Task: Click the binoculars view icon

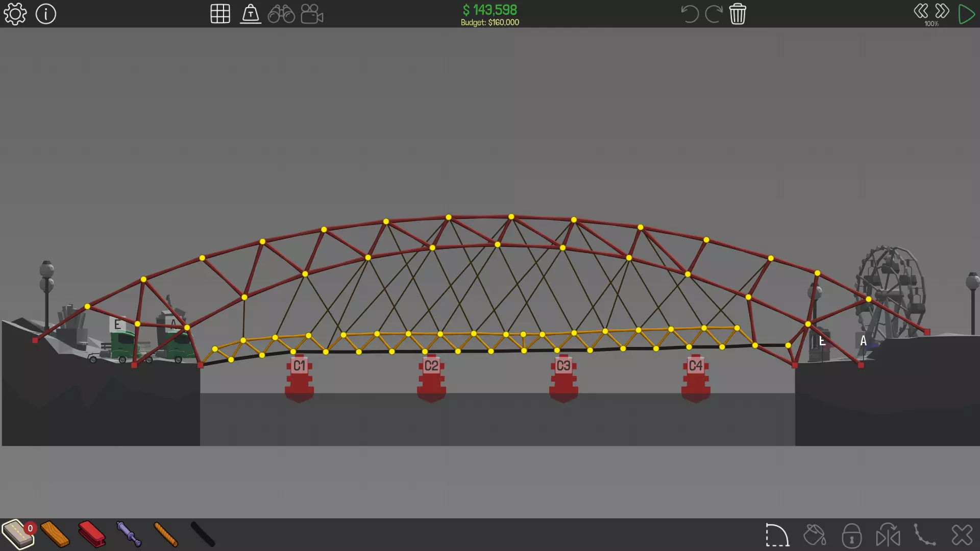Action: (x=281, y=14)
